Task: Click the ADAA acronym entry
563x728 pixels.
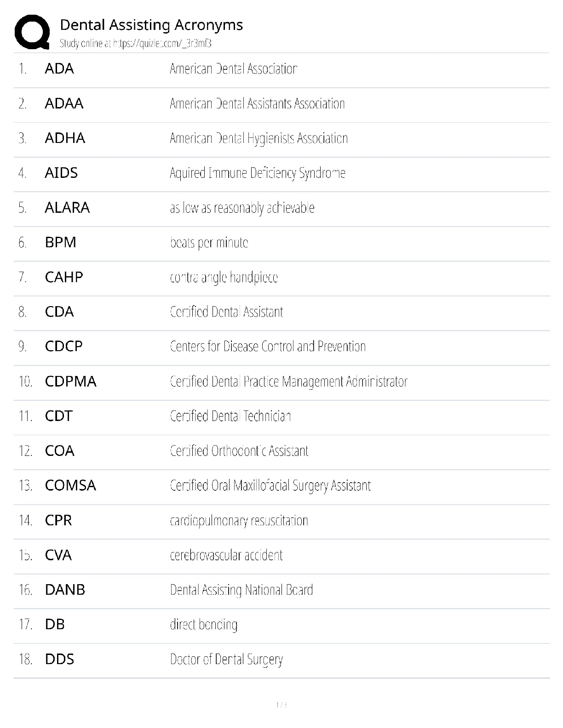Action: coord(64,103)
